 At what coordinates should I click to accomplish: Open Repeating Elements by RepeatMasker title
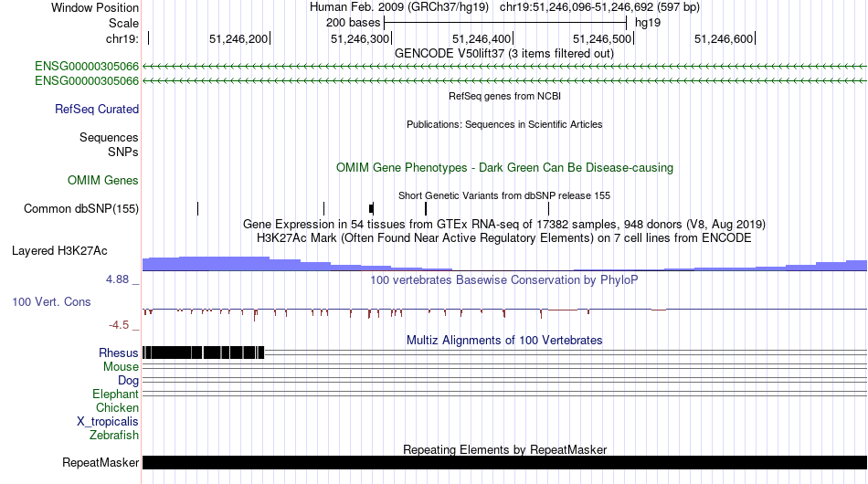click(504, 449)
